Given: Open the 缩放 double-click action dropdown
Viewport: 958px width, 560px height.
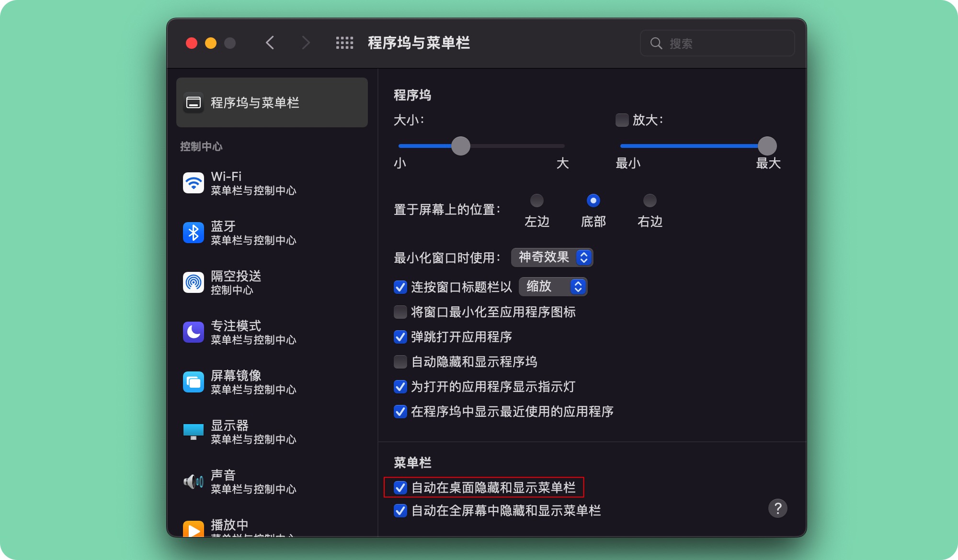Looking at the screenshot, I should 553,287.
